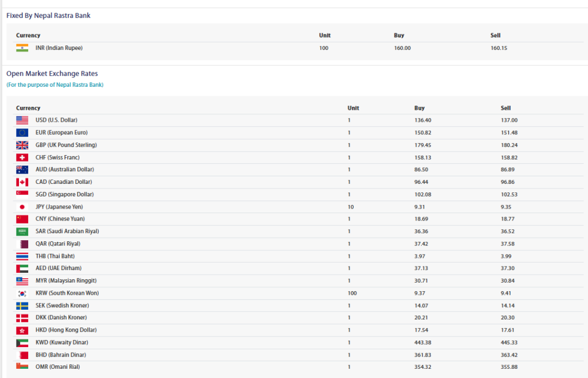Select SGD sell rate 102.53
This screenshot has width=588, height=378.
tap(509, 194)
